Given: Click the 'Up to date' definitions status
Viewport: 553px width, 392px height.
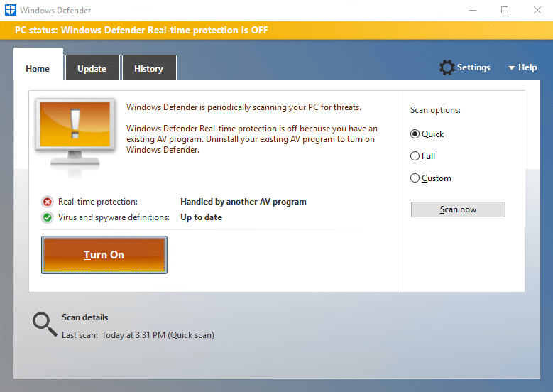Looking at the screenshot, I should 202,217.
